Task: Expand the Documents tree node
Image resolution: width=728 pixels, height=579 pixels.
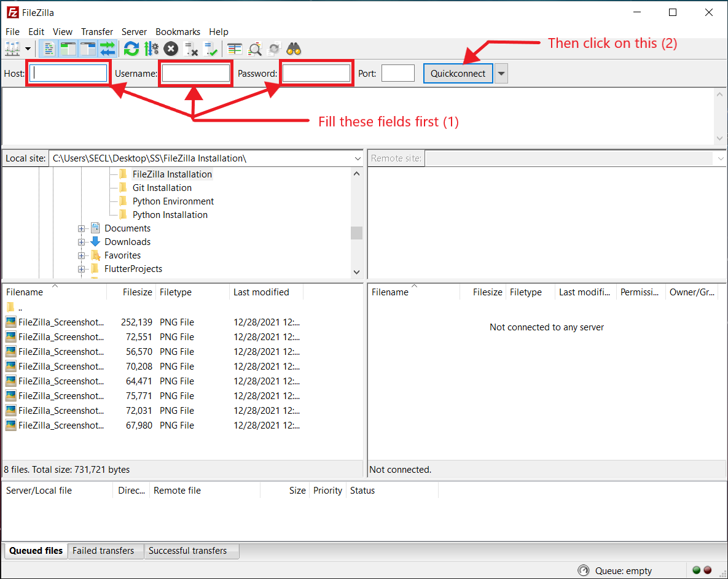Action: [81, 228]
